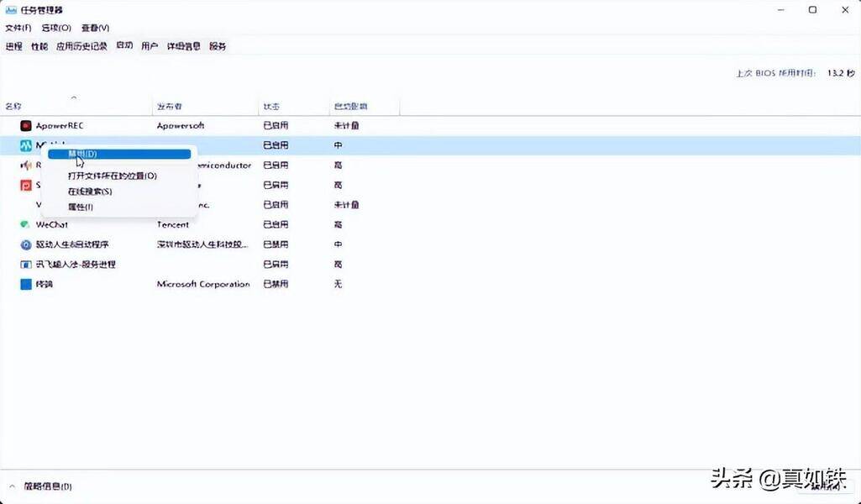Click 已启用 status in ApowerREC row
The width and height of the screenshot is (861, 504).
276,126
